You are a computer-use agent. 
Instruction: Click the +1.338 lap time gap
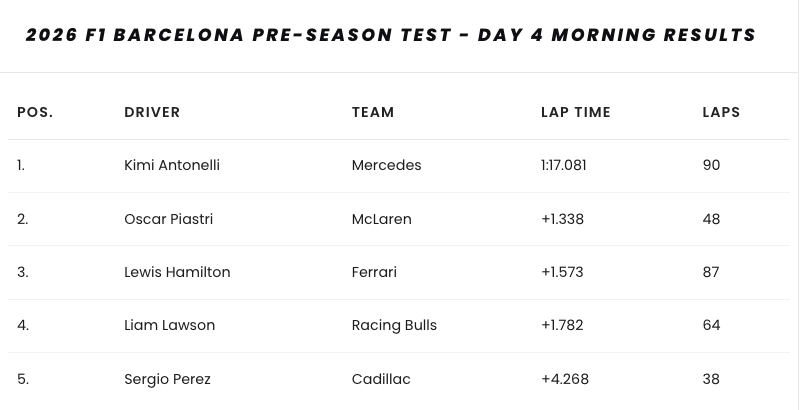point(562,219)
